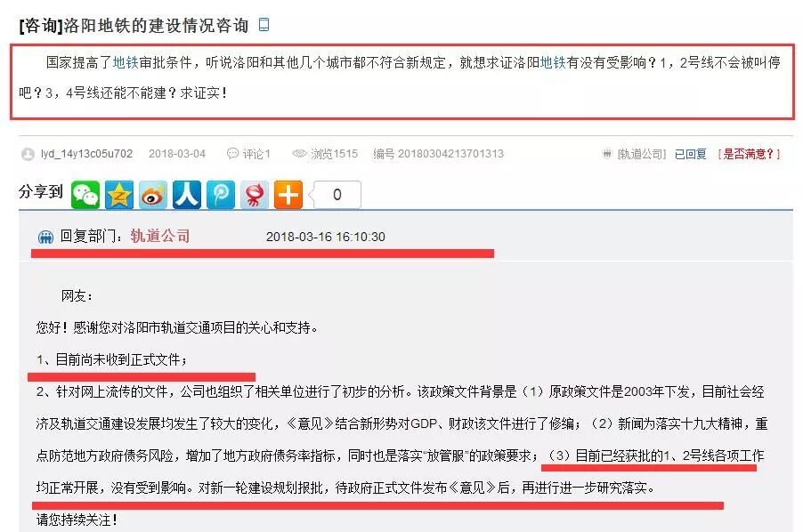Open comments 评论1

click(x=249, y=153)
